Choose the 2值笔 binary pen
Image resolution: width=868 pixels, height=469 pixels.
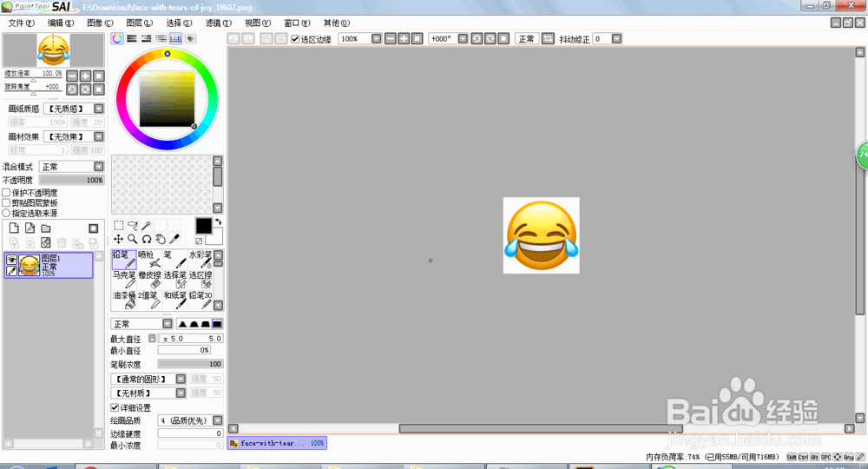(x=149, y=301)
